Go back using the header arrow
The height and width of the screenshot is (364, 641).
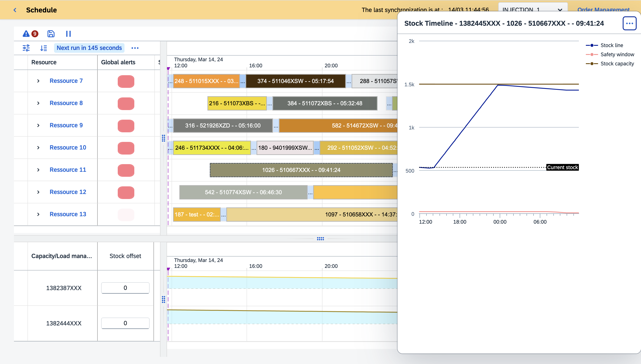coord(15,10)
